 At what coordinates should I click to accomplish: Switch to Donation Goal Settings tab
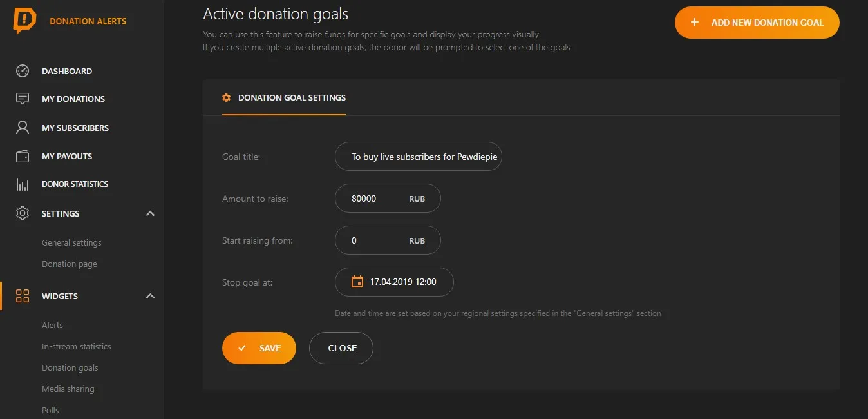[x=284, y=98]
